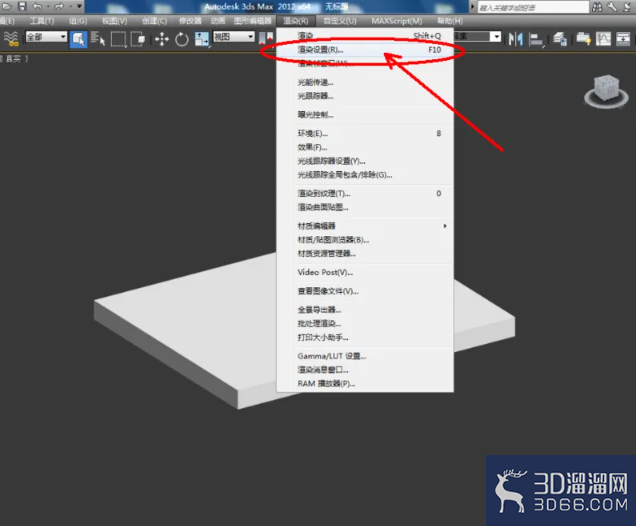Open the selection filter dropdown 全部
636x526 pixels.
pos(46,37)
